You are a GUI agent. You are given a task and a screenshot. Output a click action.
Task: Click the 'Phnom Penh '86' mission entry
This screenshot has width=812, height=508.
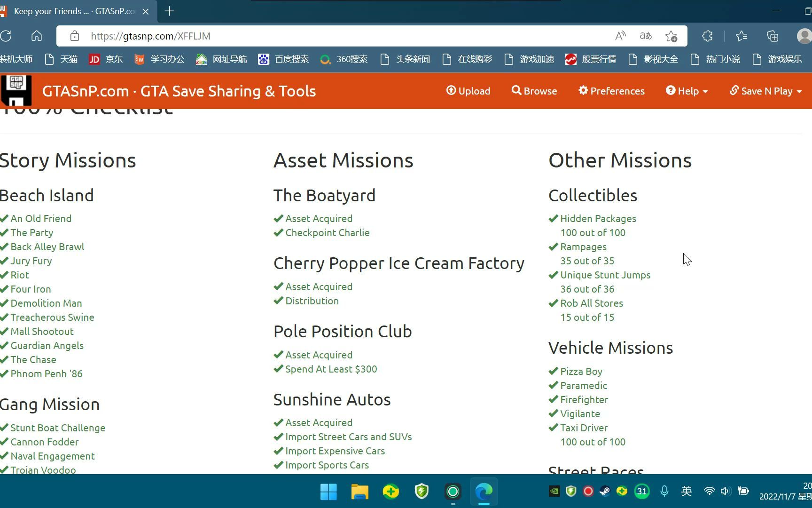point(47,373)
